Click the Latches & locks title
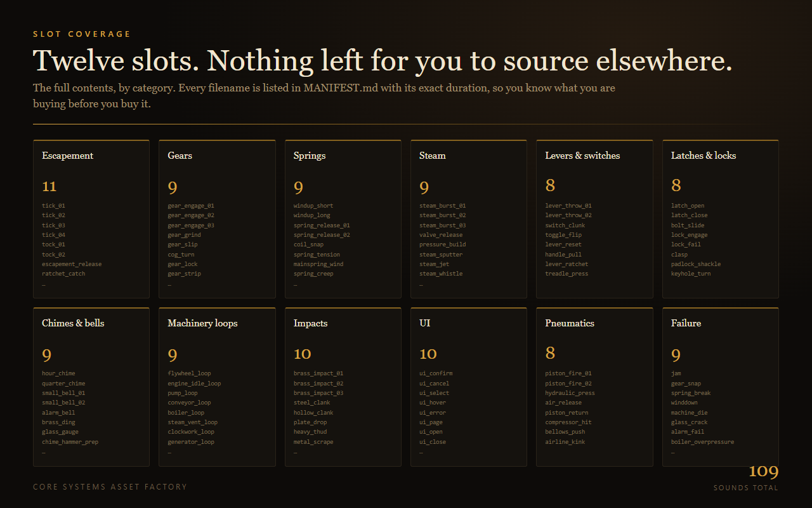The height and width of the screenshot is (508, 812). point(704,156)
